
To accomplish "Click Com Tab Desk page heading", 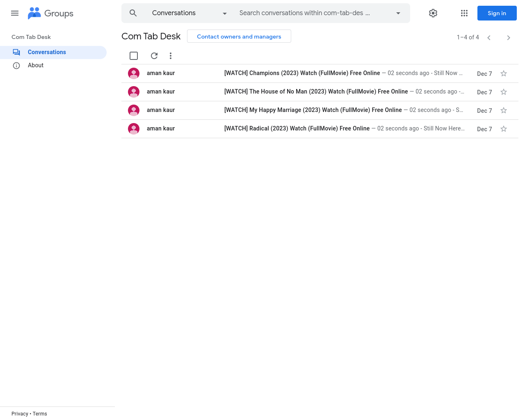I will click(151, 36).
